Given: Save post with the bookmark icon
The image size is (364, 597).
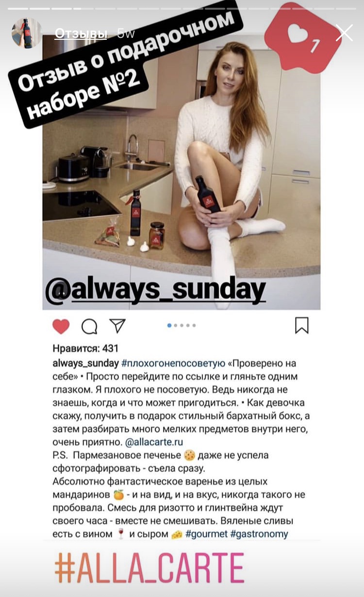Looking at the screenshot, I should (x=302, y=326).
